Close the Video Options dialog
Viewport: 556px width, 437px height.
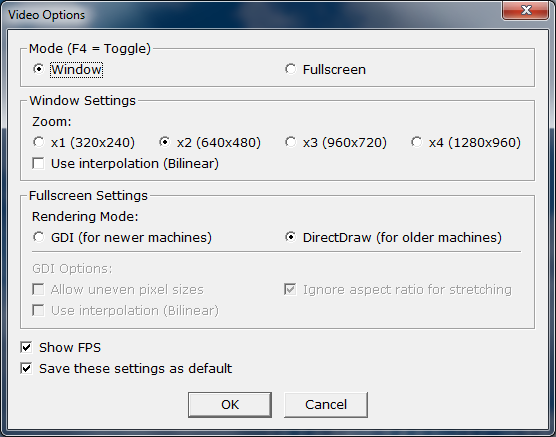coord(526,10)
